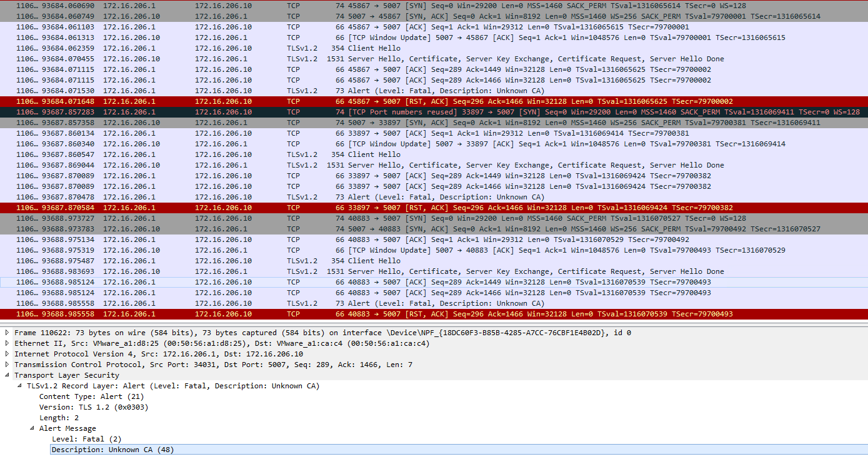Select TCP Window Update packet at 93684.061313

[x=434, y=38]
